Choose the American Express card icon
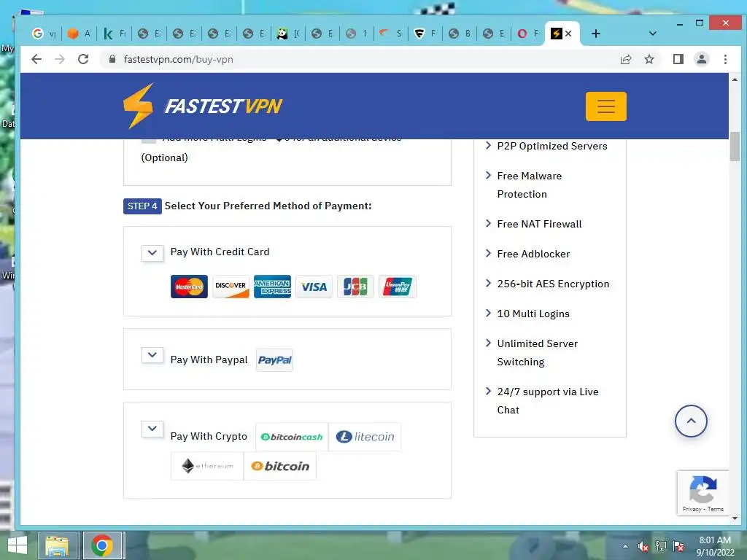Image resolution: width=747 pixels, height=560 pixels. tap(272, 287)
